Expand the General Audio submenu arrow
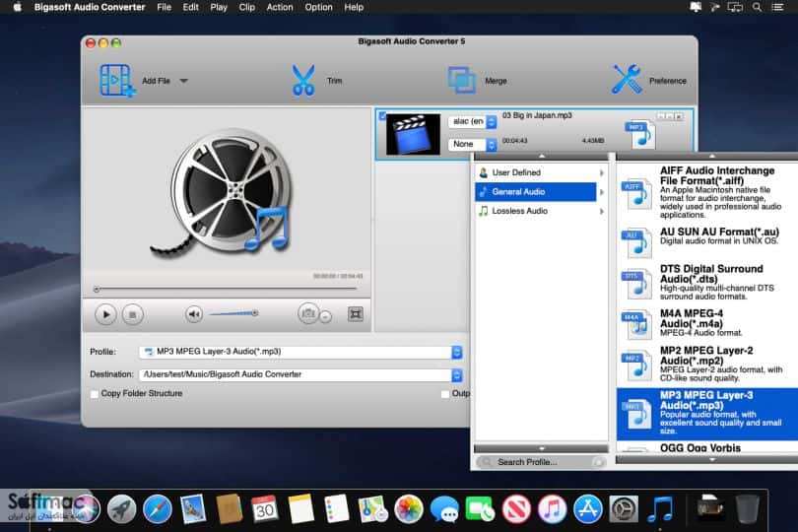The height and width of the screenshot is (532, 798). [x=602, y=192]
